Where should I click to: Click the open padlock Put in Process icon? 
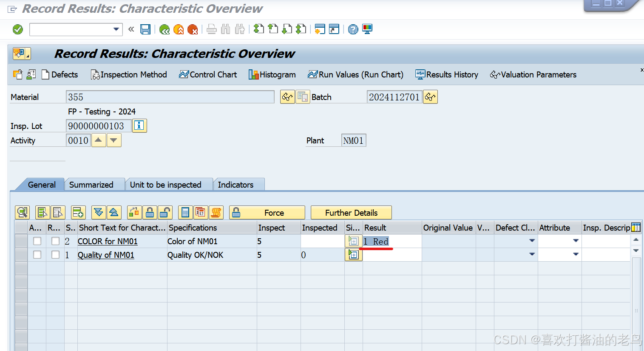click(165, 212)
